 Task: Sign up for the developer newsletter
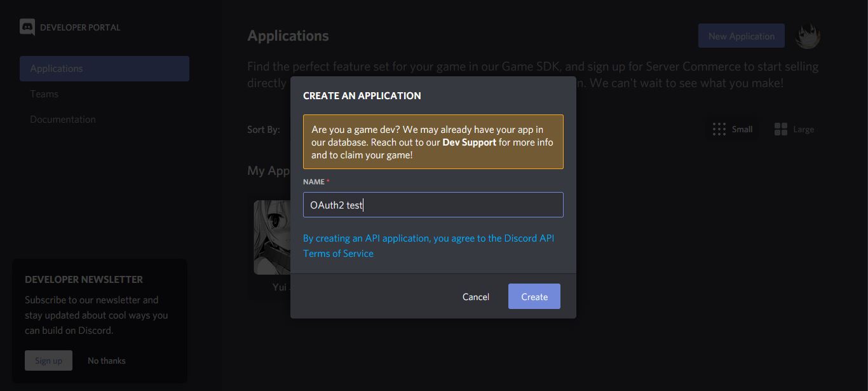[x=48, y=360]
